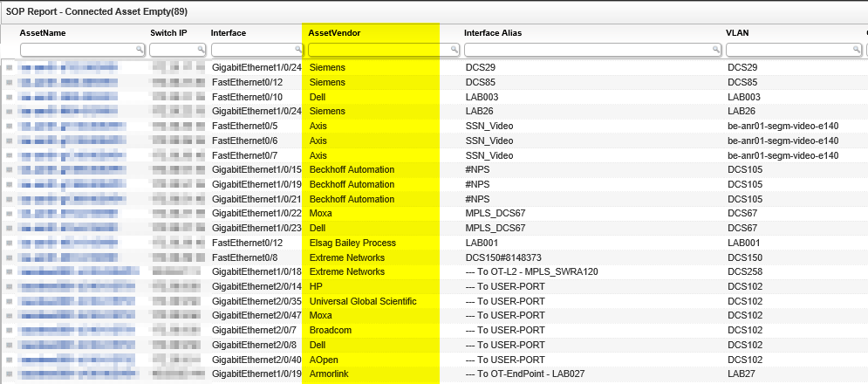This screenshot has width=868, height=384.
Task: Click the row icon for the Broadcom asset
Action: tap(10, 331)
